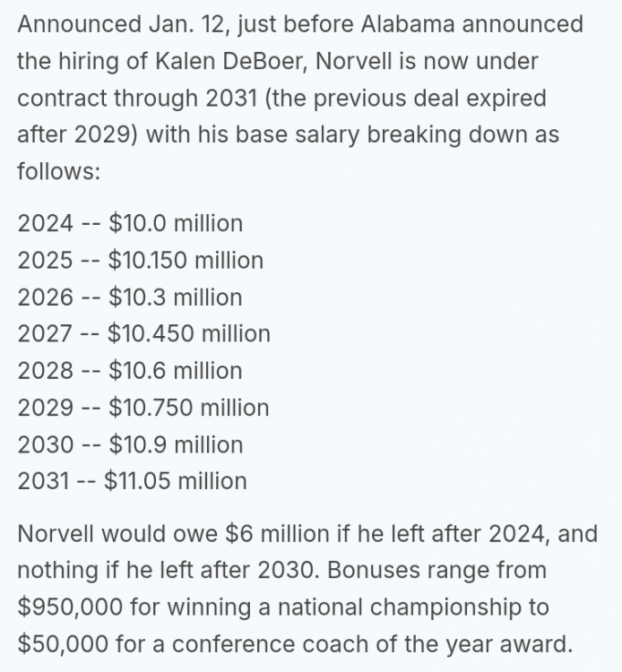This screenshot has width=622, height=672.
Task: Click the 2030 $10.9 million line
Action: pos(130,444)
